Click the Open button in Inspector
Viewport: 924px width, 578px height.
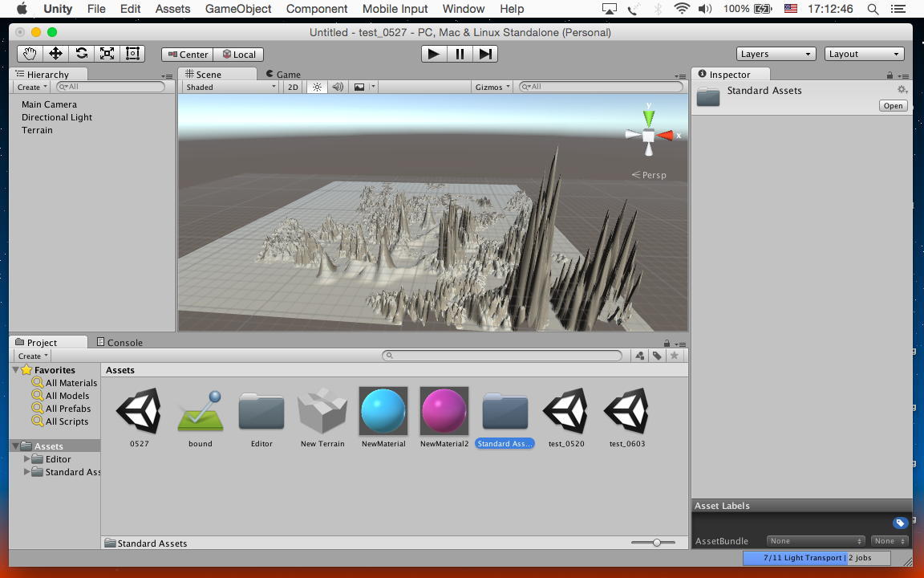click(893, 106)
